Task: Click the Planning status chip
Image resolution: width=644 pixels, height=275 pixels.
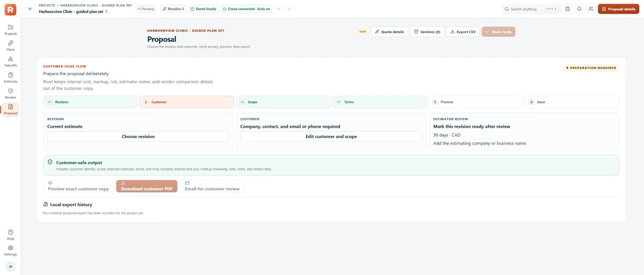Action: pos(146,9)
